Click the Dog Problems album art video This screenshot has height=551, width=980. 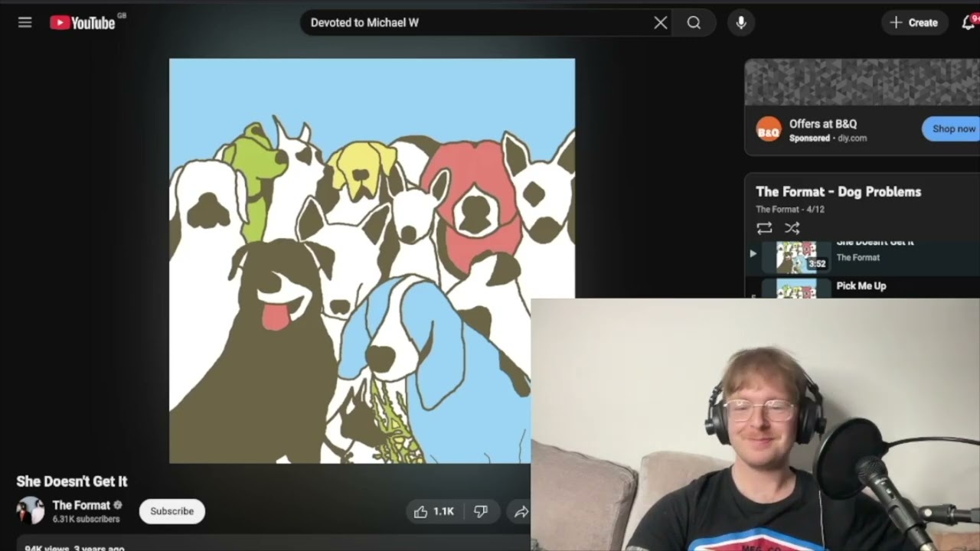372,261
